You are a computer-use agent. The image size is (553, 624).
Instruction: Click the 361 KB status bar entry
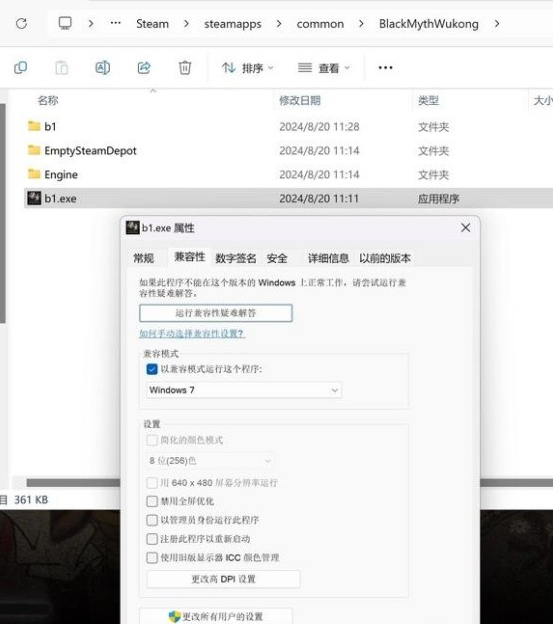[x=31, y=499]
